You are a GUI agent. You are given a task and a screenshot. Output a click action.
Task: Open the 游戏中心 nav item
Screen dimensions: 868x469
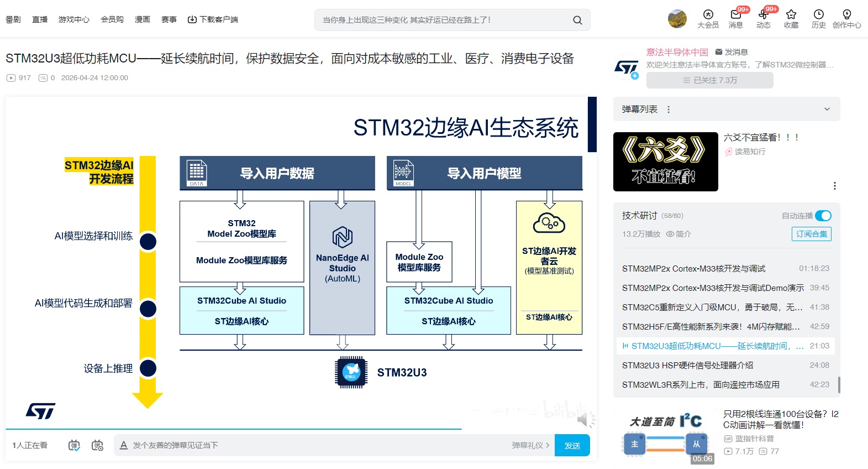click(x=74, y=19)
